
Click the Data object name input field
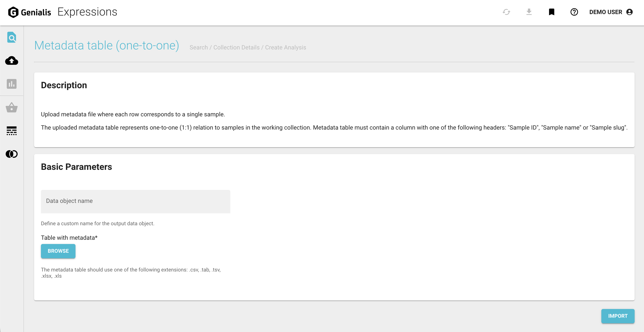point(135,201)
